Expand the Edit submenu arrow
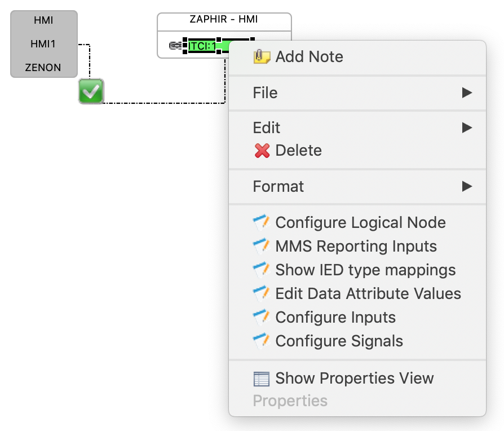504x431 pixels. coord(466,127)
